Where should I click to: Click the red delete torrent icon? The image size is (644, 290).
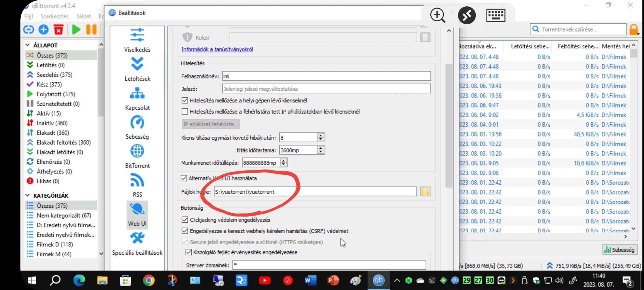[x=59, y=29]
